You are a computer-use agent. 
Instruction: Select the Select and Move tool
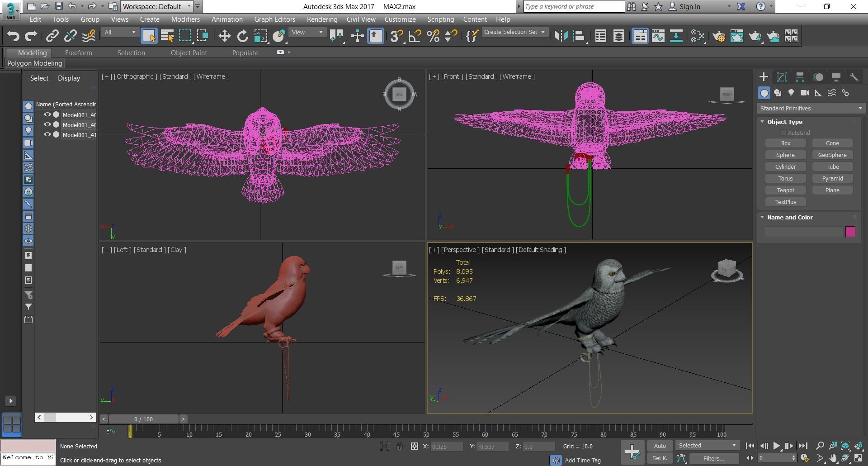pyautogui.click(x=224, y=36)
